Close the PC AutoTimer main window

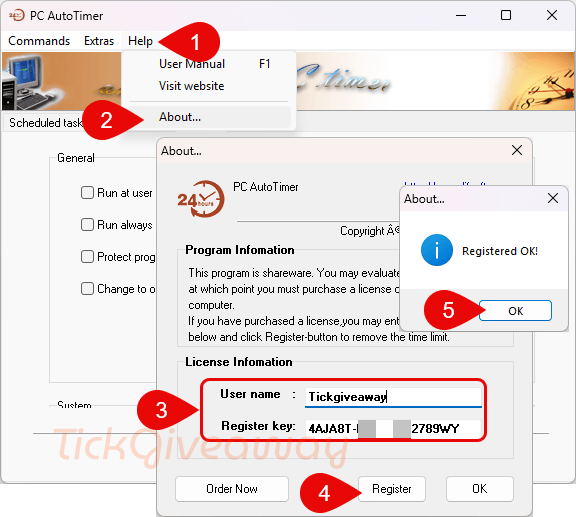[x=552, y=15]
